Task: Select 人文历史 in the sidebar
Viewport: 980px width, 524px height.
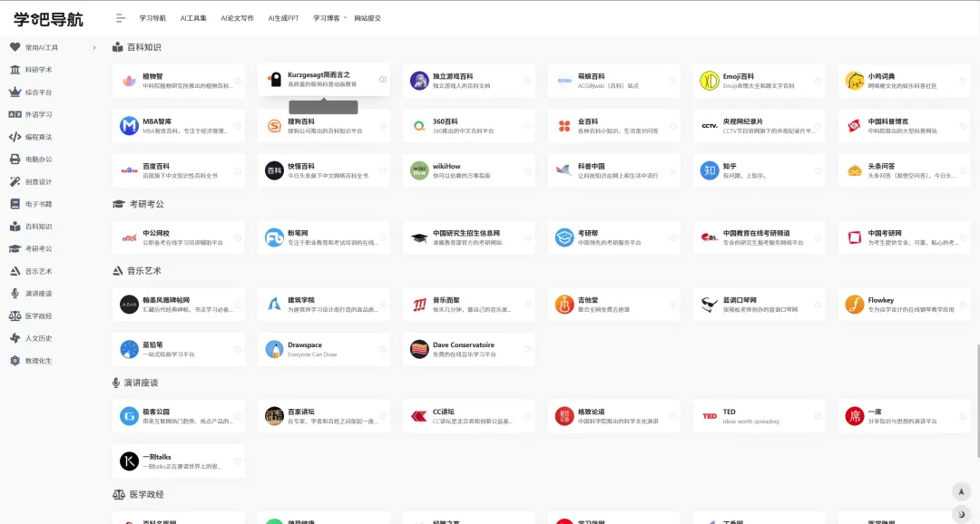Action: pyautogui.click(x=38, y=338)
